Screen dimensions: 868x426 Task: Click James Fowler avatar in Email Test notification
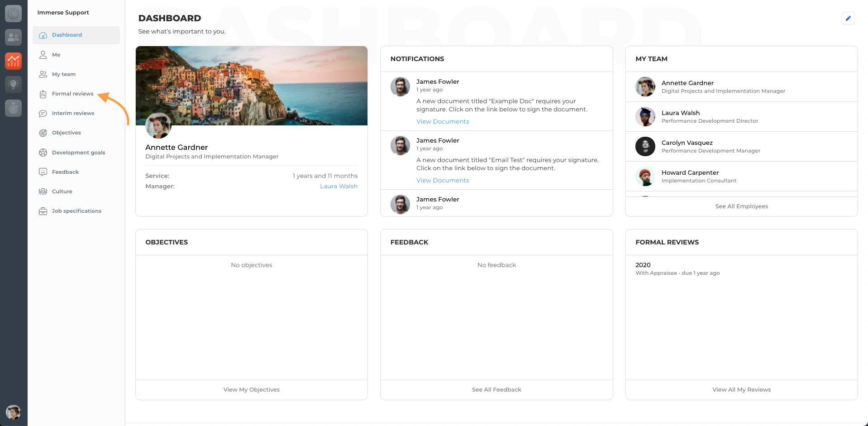(400, 145)
